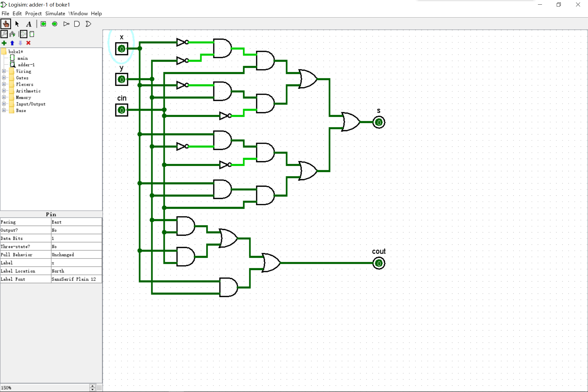Click the s output pin indicator

[x=378, y=122]
